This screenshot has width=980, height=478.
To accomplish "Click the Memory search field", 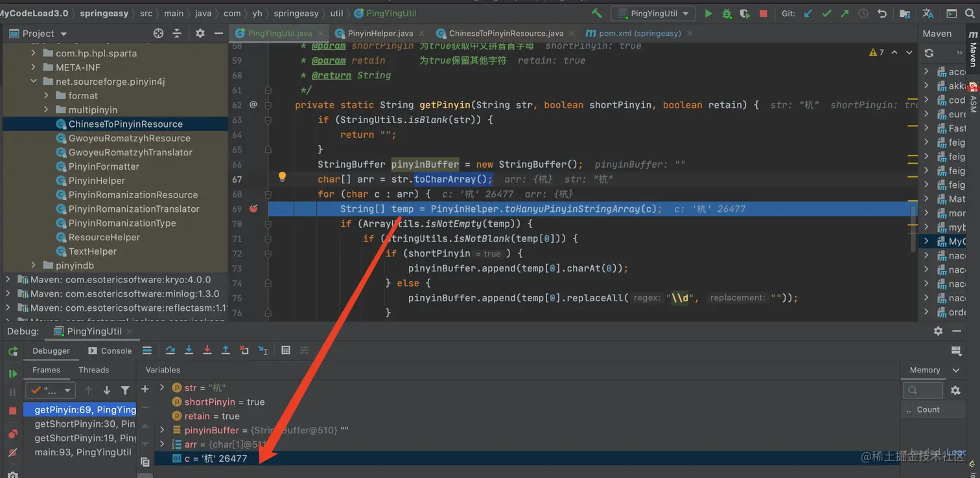I will (922, 390).
